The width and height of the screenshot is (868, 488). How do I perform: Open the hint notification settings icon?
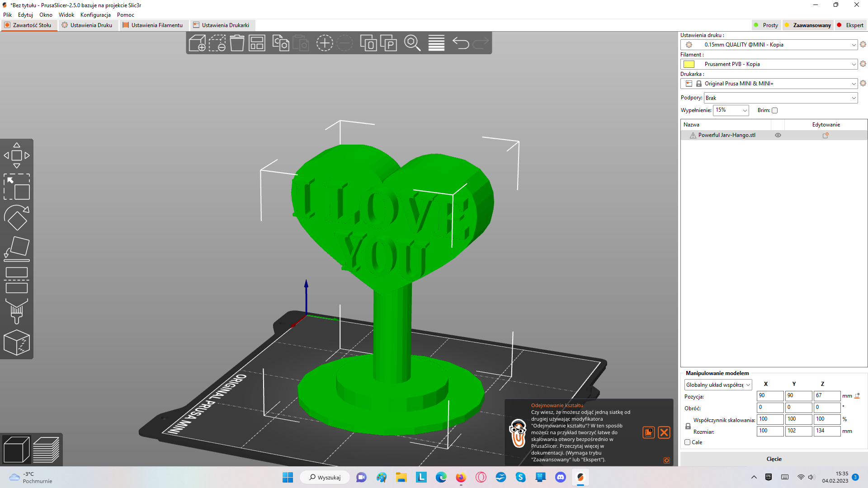tap(667, 460)
